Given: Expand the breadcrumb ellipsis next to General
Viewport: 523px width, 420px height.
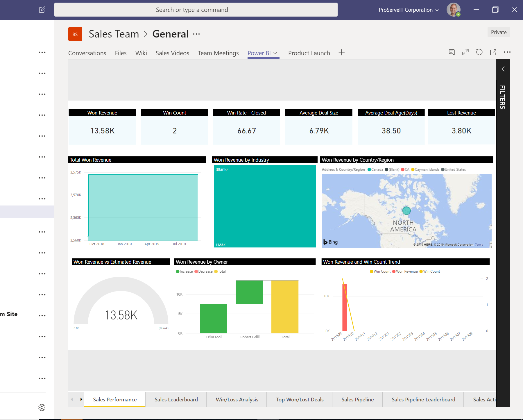Looking at the screenshot, I should coord(196,34).
